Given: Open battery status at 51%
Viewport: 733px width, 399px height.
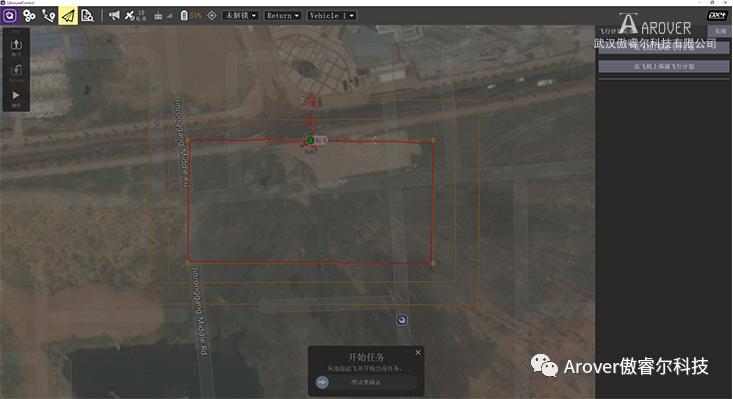Looking at the screenshot, I should (x=191, y=15).
